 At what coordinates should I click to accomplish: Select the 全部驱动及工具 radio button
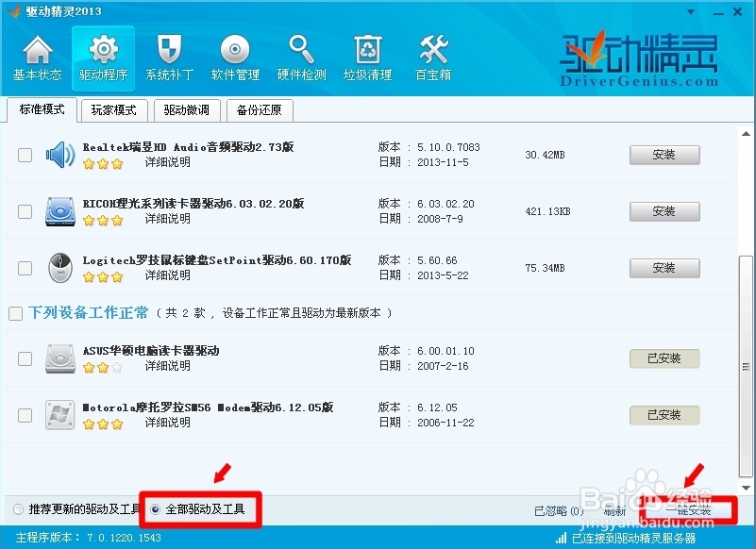click(155, 509)
